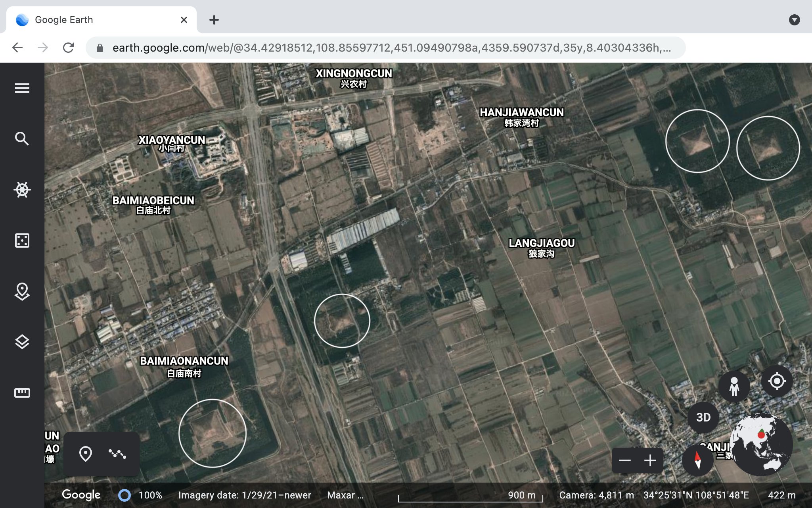Zoom out with the minus button

(625, 460)
